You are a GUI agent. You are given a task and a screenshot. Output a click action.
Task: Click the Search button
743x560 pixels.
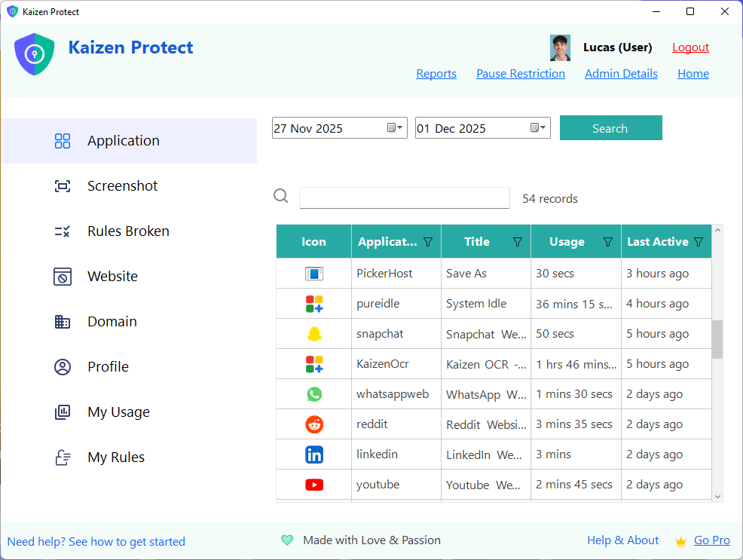pyautogui.click(x=610, y=127)
